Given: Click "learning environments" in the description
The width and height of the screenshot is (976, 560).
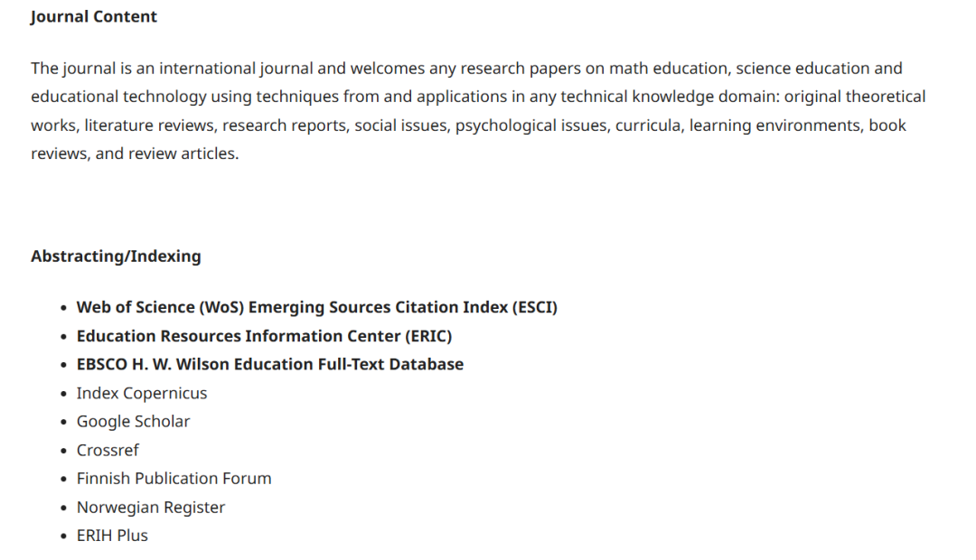Looking at the screenshot, I should tap(774, 126).
